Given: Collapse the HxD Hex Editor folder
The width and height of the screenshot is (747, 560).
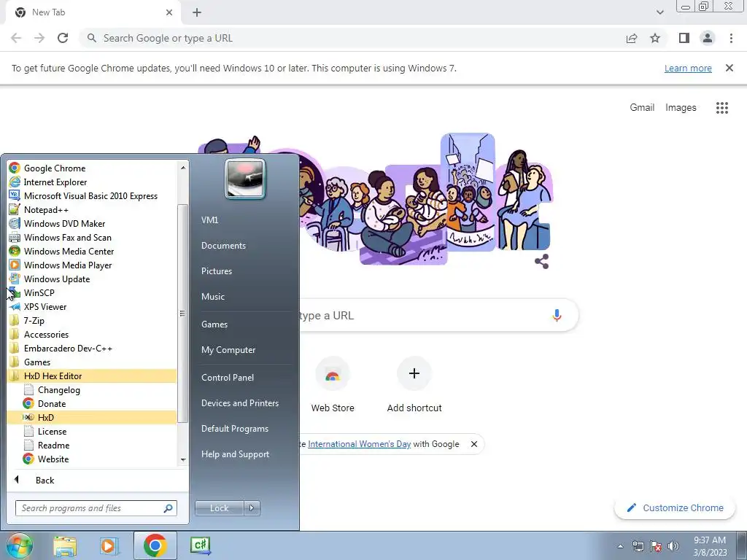Looking at the screenshot, I should tap(92, 376).
